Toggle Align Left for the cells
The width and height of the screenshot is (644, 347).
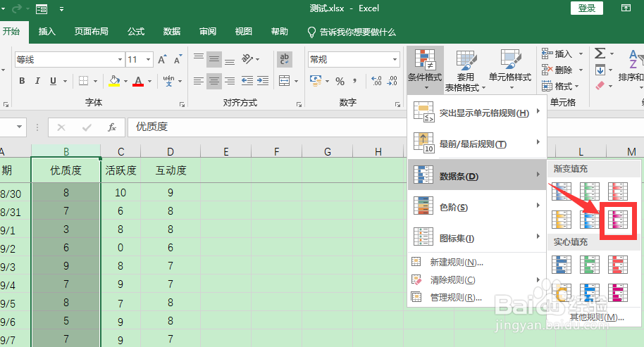199,81
